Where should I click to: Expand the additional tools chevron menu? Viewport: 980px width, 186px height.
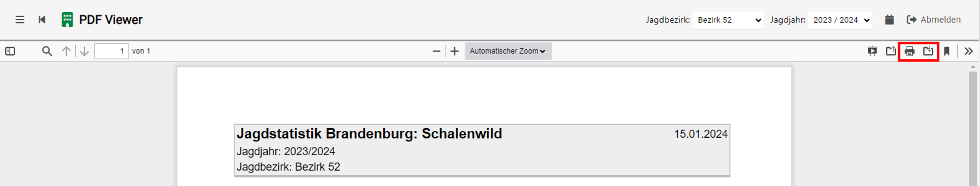(x=968, y=51)
